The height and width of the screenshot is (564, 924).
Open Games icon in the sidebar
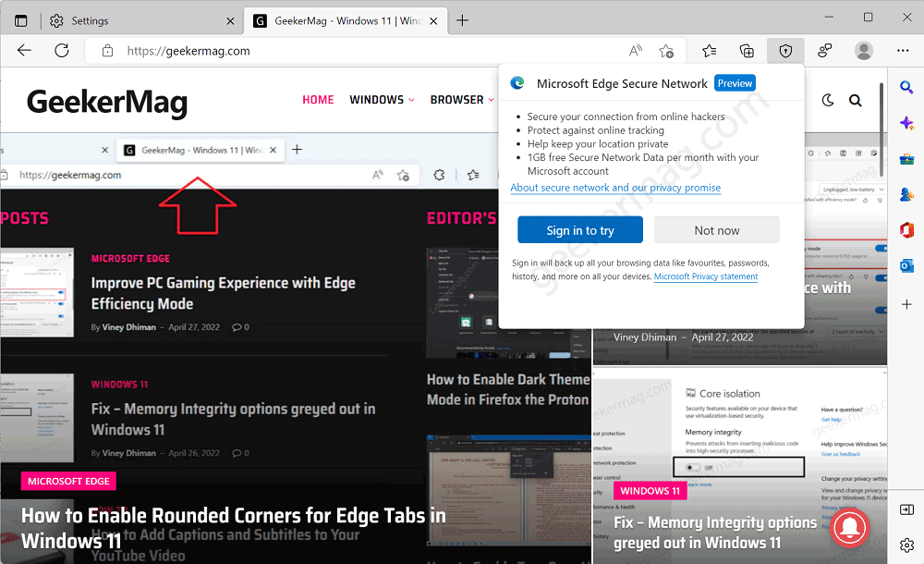pos(906,194)
